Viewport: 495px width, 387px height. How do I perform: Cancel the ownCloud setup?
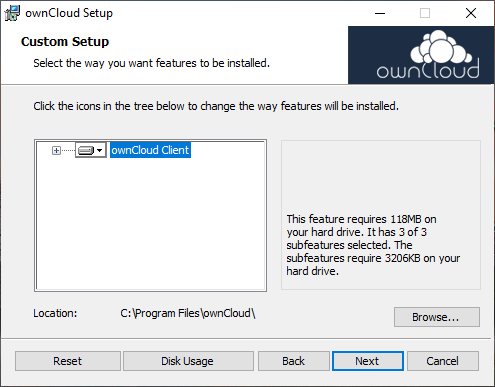443,361
